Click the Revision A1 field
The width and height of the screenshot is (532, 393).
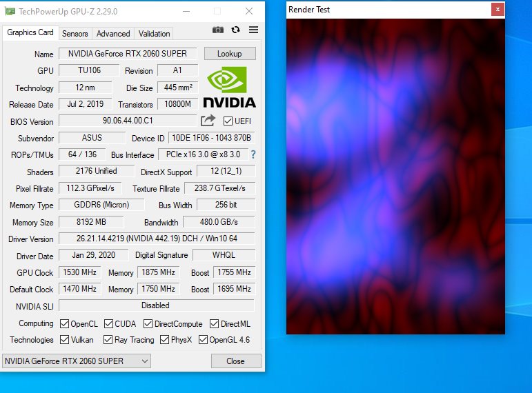[178, 70]
